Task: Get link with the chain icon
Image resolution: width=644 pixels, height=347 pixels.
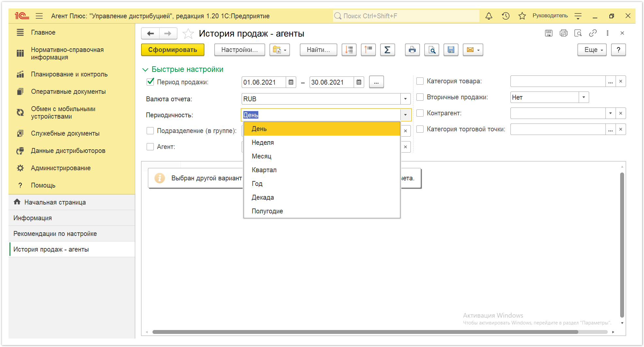Action: (593, 33)
